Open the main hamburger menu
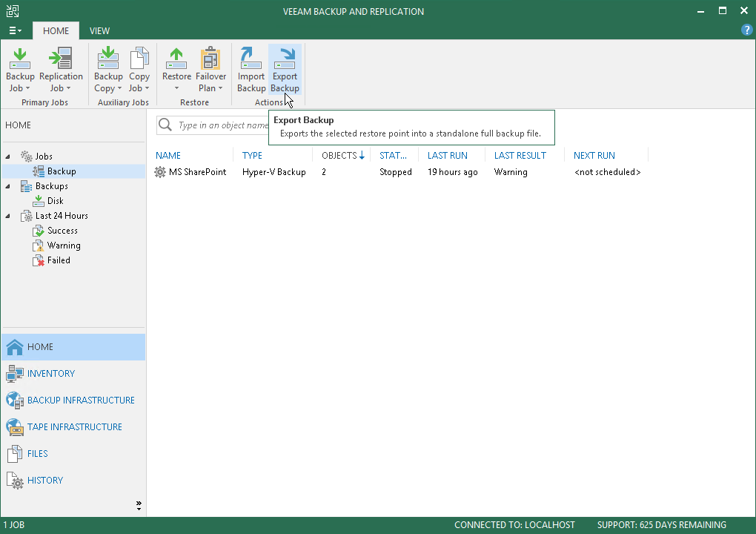 (x=16, y=30)
